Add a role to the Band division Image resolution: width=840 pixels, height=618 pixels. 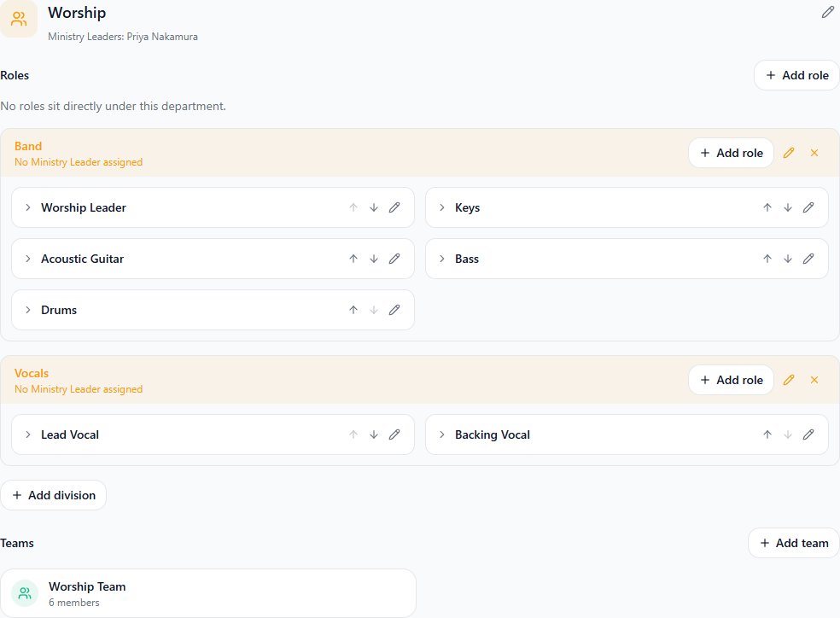pyautogui.click(x=732, y=153)
